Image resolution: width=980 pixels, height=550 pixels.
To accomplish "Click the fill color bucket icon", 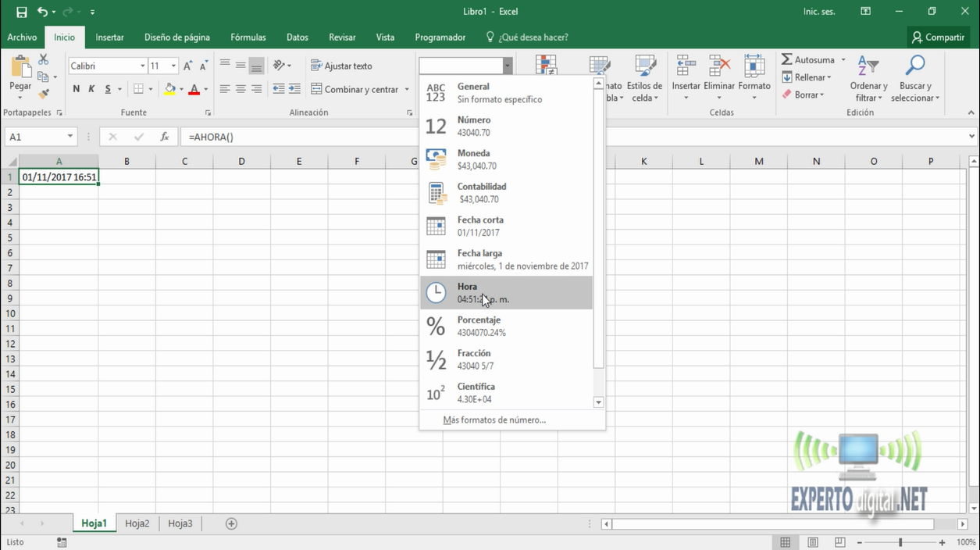I will [x=169, y=89].
